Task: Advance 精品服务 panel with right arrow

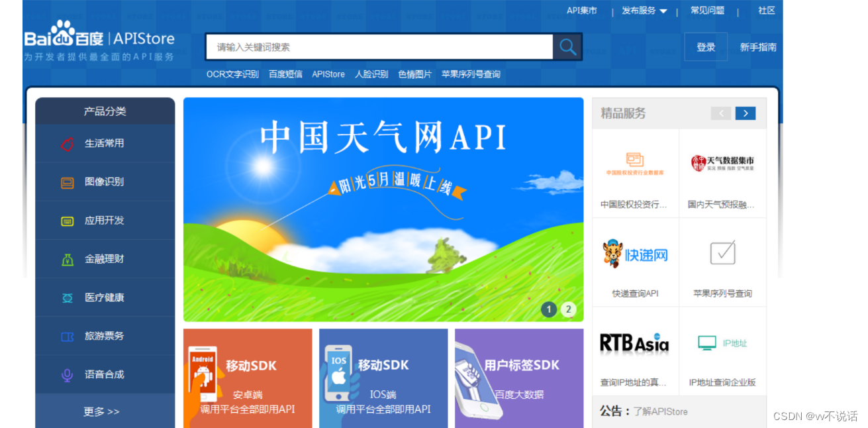Action: 745,113
